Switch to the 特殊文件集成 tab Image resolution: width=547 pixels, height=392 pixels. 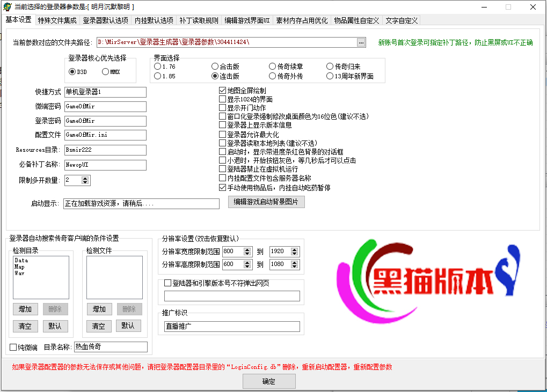click(57, 20)
